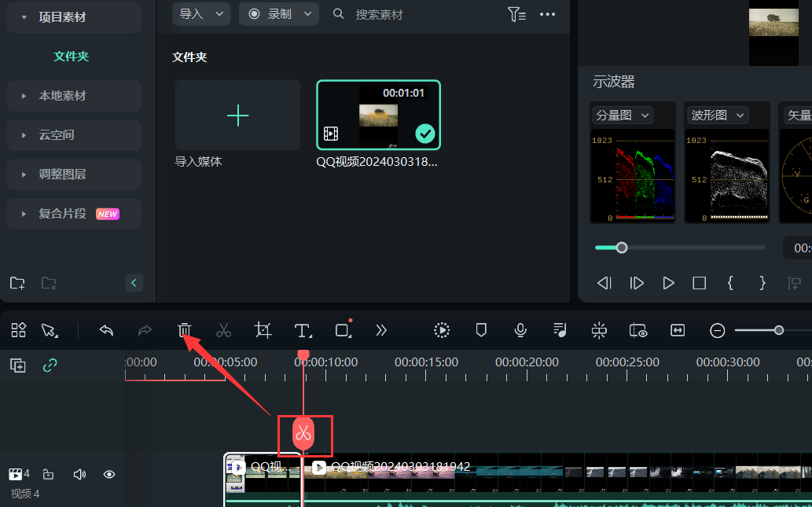Click the 导入媒体 plus tile
The image size is (812, 507).
237,115
